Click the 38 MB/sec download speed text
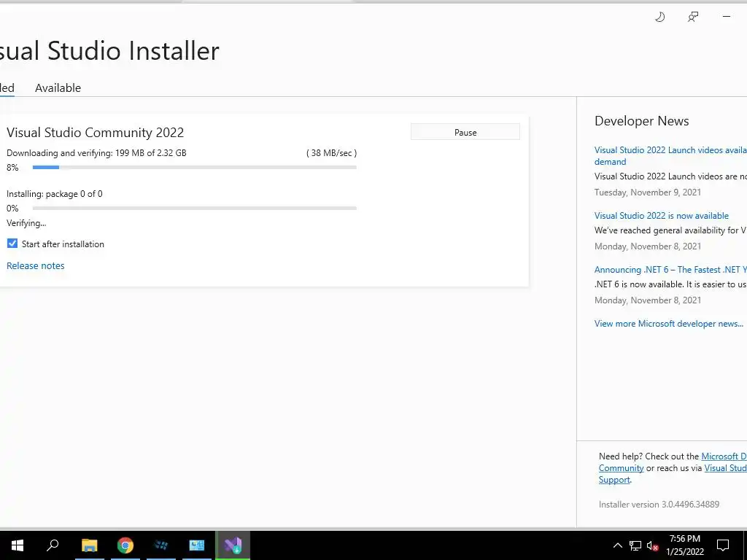The height and width of the screenshot is (560, 747). (332, 153)
